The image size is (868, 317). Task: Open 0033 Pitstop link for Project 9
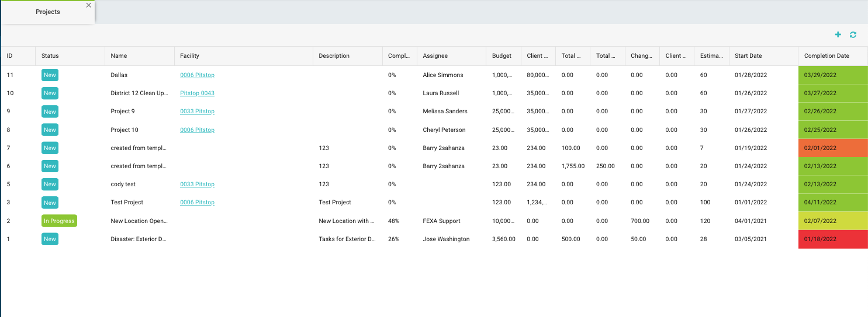coord(197,112)
